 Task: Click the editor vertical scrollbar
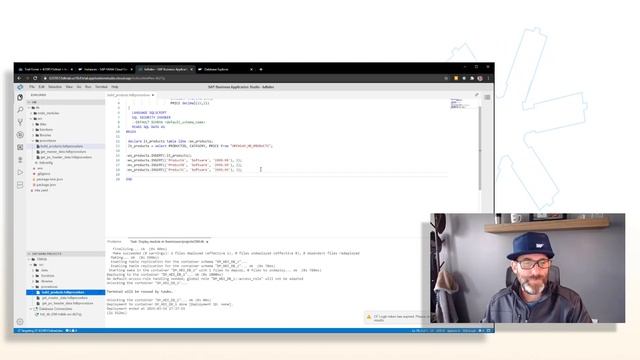tap(480, 147)
